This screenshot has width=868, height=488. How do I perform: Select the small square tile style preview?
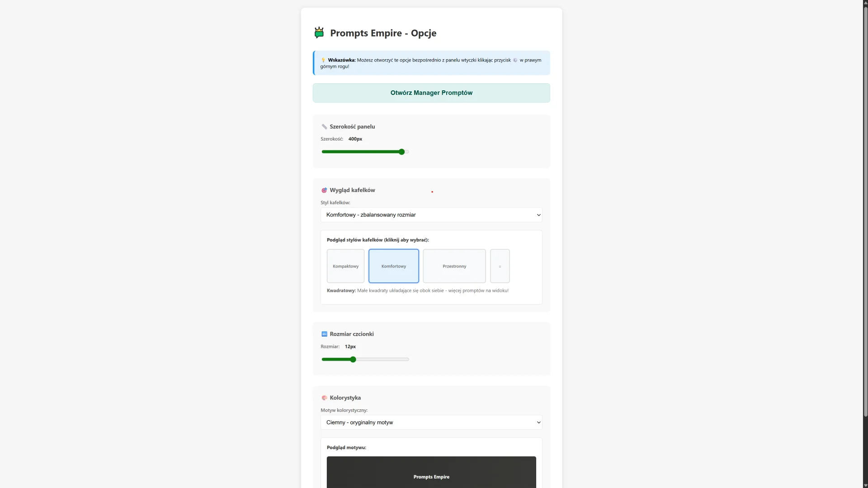click(500, 266)
